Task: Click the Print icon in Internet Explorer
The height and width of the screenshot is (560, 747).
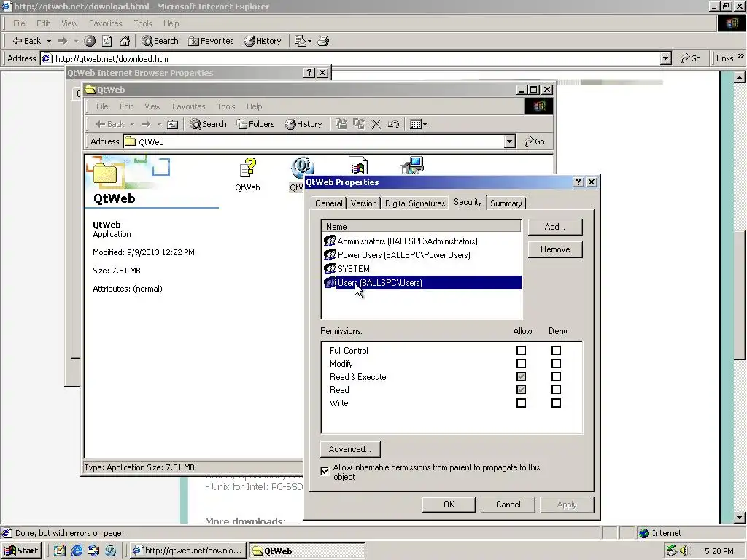Action: point(323,41)
